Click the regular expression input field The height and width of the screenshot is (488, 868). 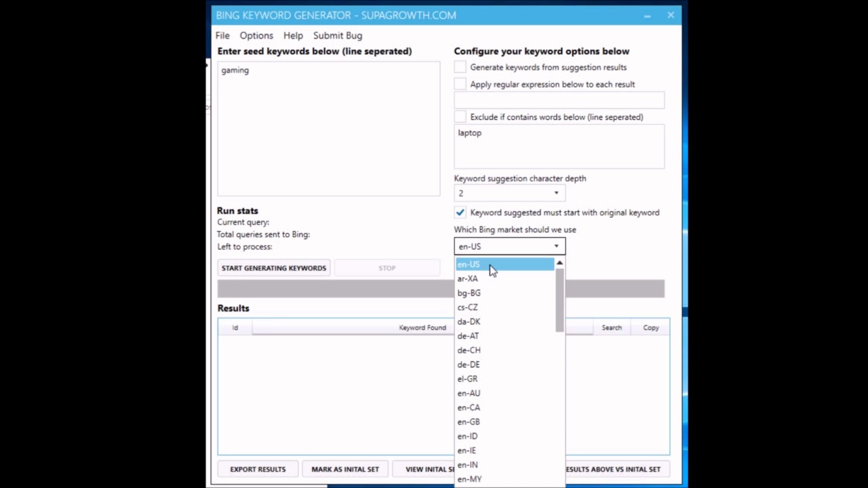point(559,100)
